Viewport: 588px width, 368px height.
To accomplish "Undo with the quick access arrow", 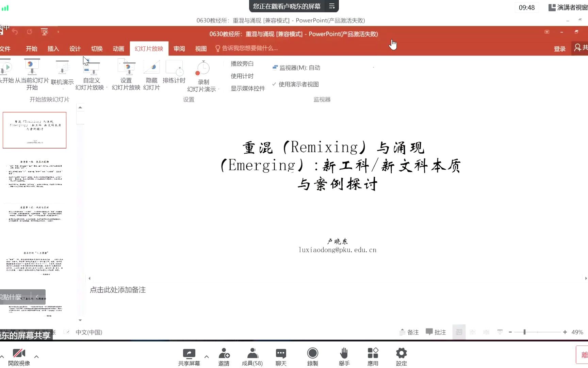I will (x=15, y=32).
